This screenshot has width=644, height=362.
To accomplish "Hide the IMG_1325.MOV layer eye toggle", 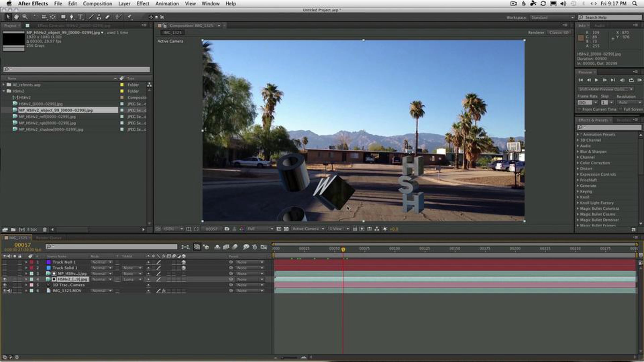I will (5, 291).
